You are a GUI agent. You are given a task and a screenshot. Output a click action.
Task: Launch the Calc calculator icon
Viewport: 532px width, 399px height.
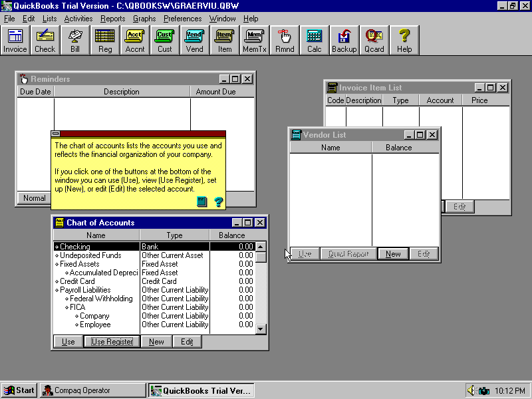[x=315, y=41]
